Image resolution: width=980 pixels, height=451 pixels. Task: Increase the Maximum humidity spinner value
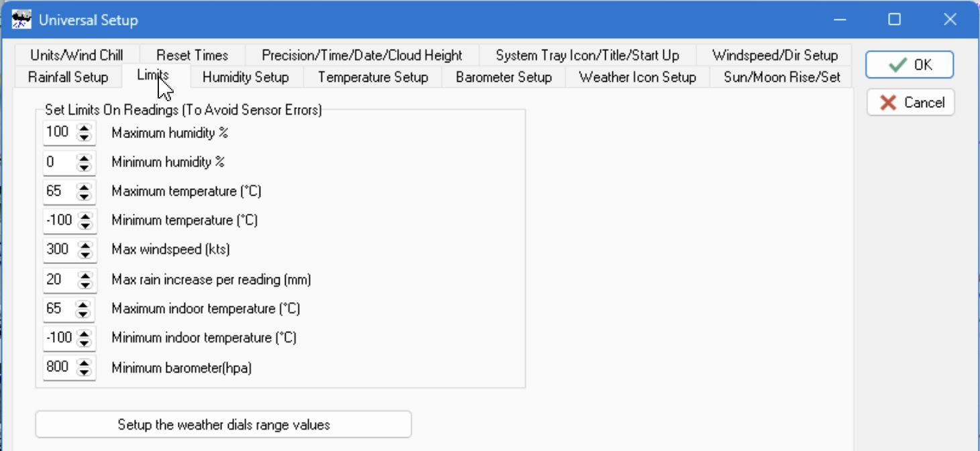click(84, 128)
